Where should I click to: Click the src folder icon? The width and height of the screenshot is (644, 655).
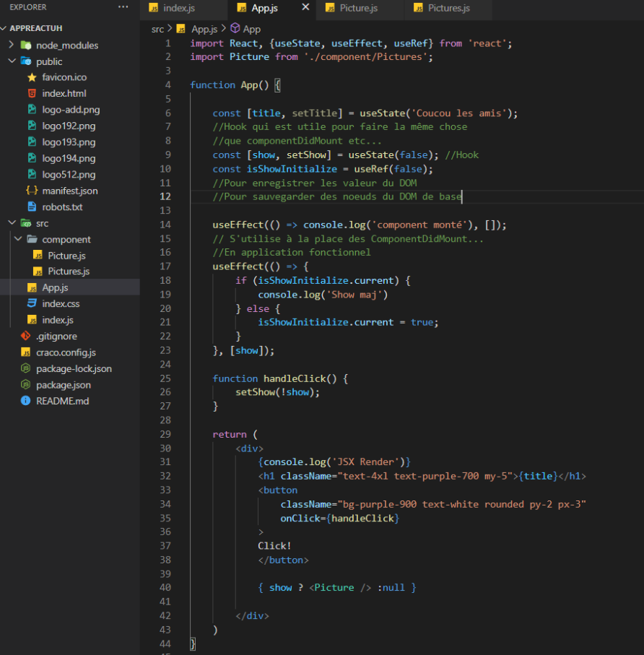(x=26, y=223)
